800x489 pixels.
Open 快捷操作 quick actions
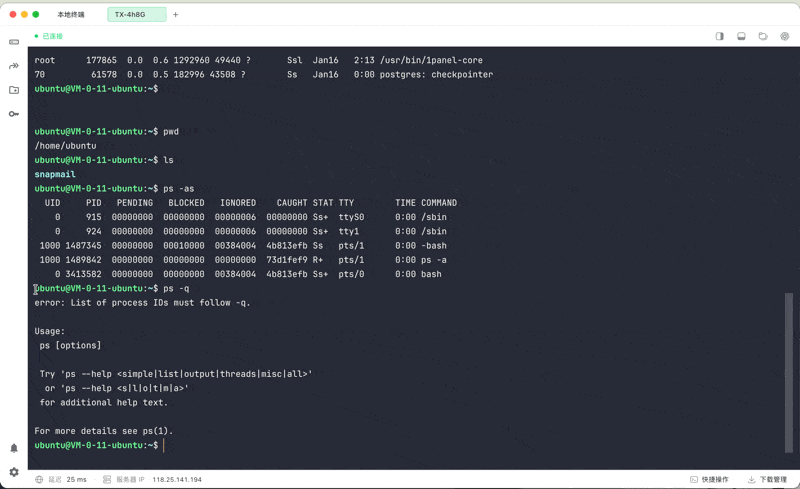709,479
